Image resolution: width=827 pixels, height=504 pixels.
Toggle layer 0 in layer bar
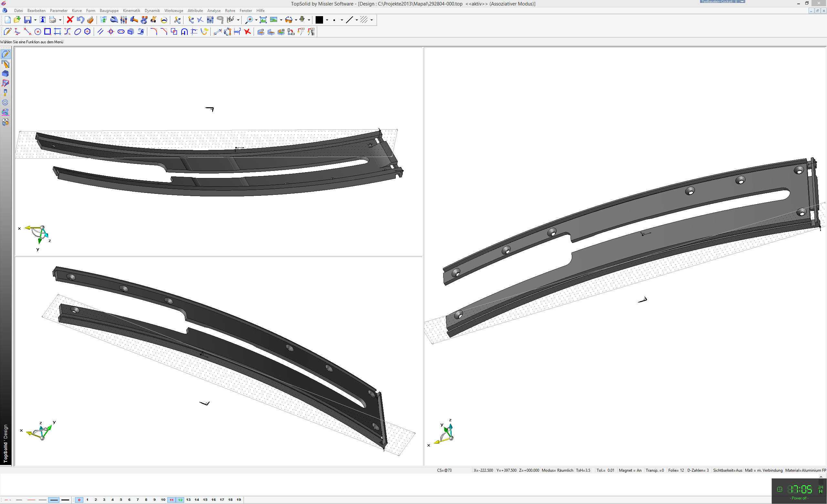tap(79, 499)
